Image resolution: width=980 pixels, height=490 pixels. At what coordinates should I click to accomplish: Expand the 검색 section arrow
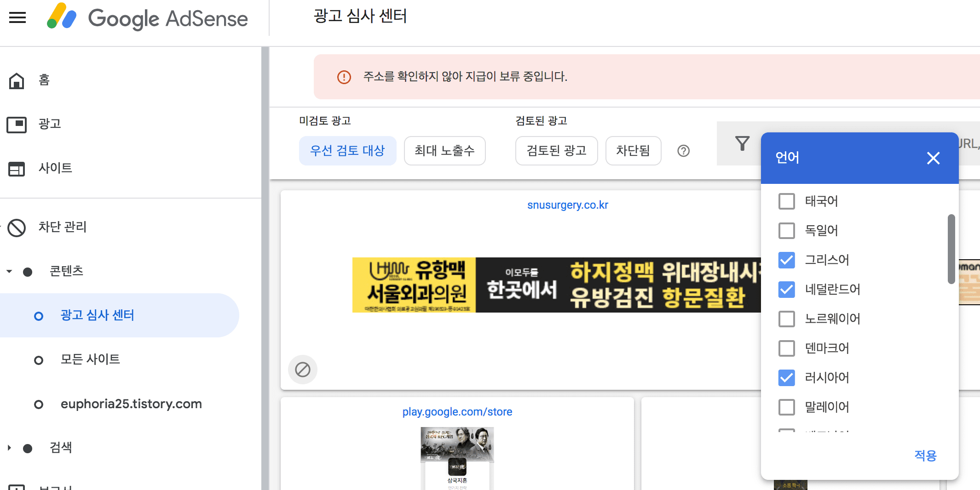pyautogui.click(x=9, y=448)
